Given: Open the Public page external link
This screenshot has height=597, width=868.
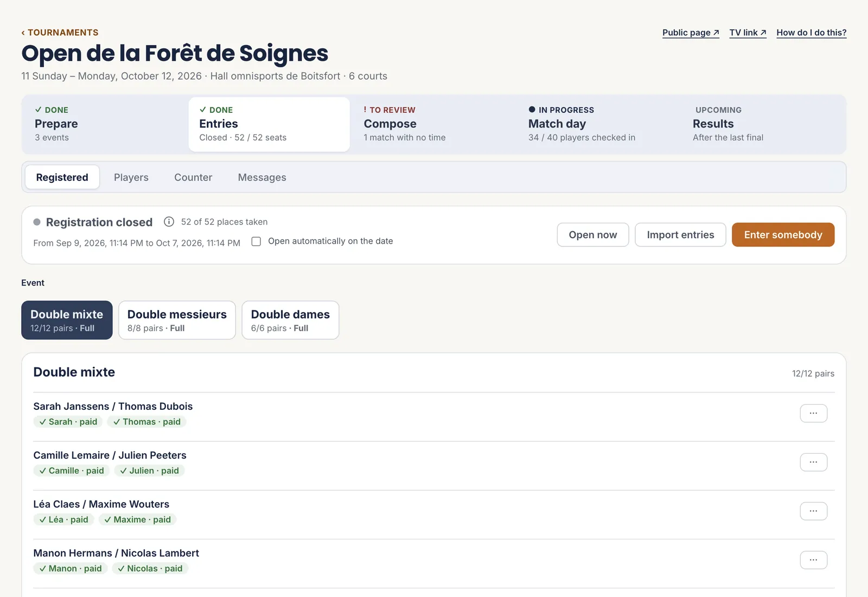Looking at the screenshot, I should coord(691,33).
